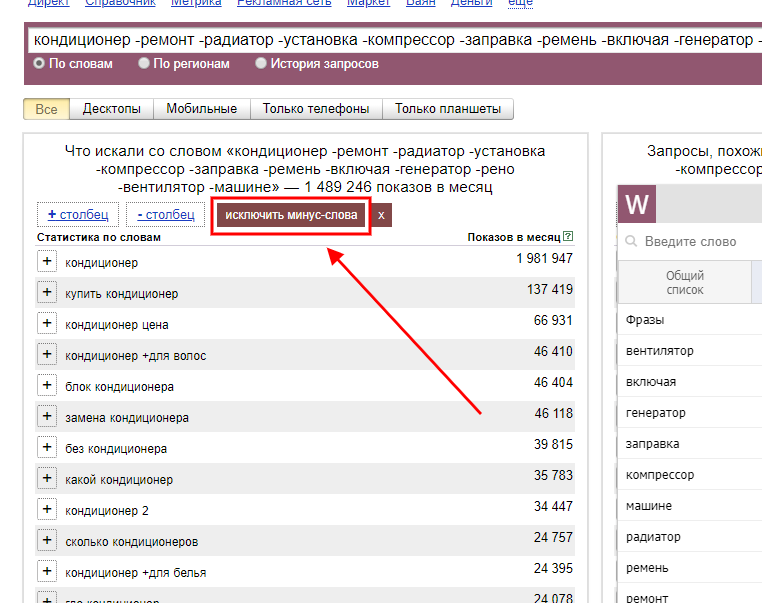Open the Маркет link
This screenshot has height=603, width=762.
coord(368,2)
